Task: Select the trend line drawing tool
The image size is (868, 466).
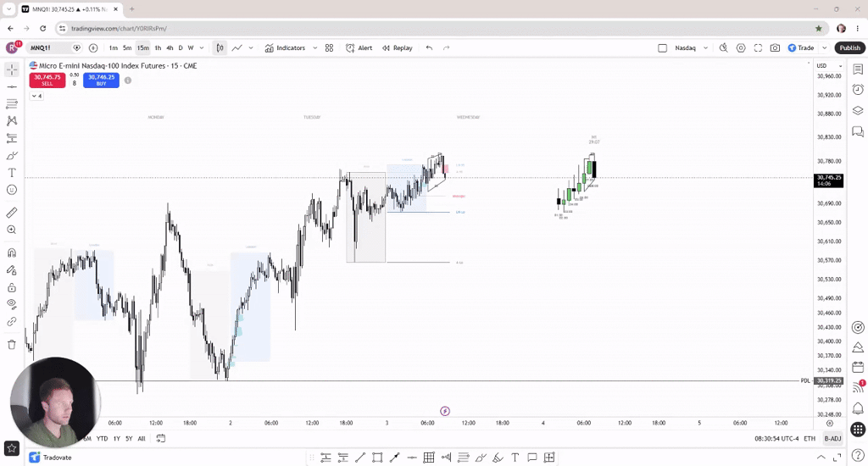Action: (x=12, y=87)
